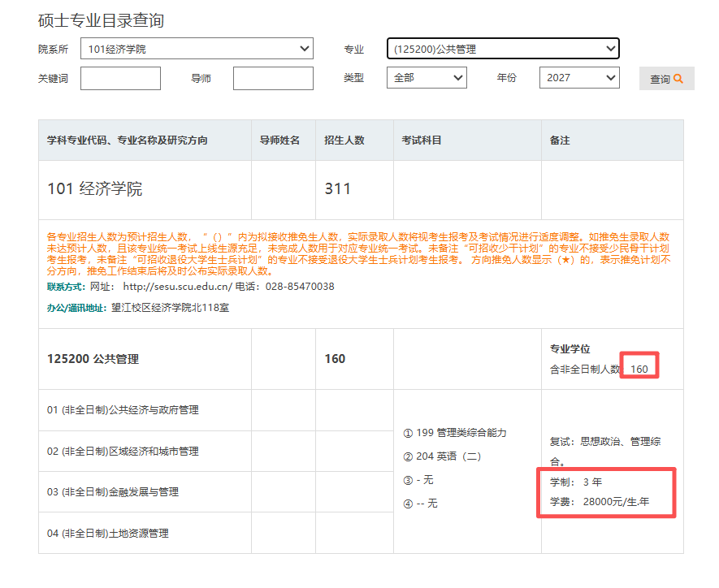This screenshot has height=588, width=719.
Task: Click the 联系方式 label
Action: [x=66, y=287]
